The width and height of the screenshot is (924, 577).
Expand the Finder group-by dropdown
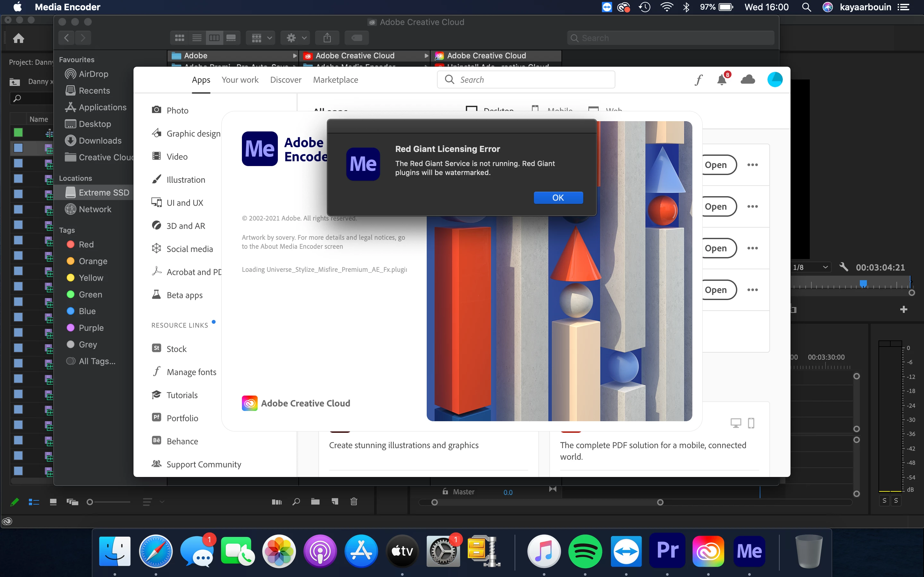[261, 38]
